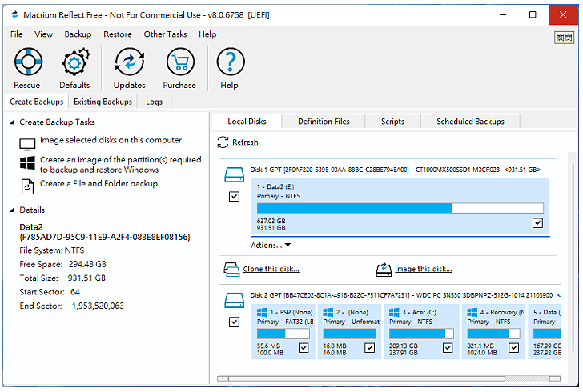The height and width of the screenshot is (392, 583).
Task: Uncheck the Data2 (E:) partition checkbox
Action: [537, 222]
